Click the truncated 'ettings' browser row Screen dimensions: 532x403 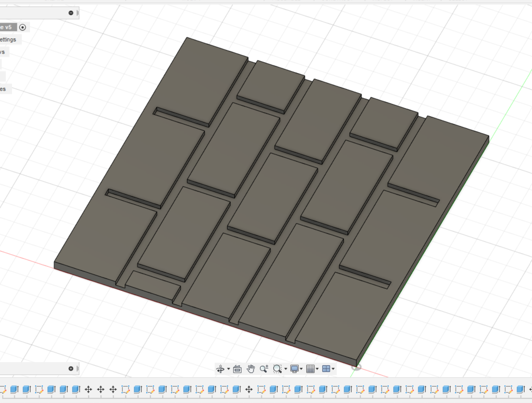pyautogui.click(x=10, y=40)
